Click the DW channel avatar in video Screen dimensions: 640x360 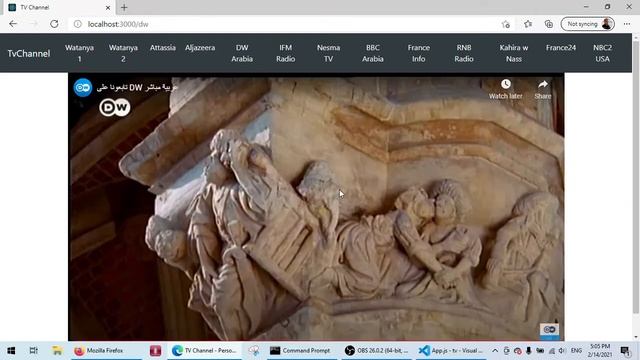point(83,87)
